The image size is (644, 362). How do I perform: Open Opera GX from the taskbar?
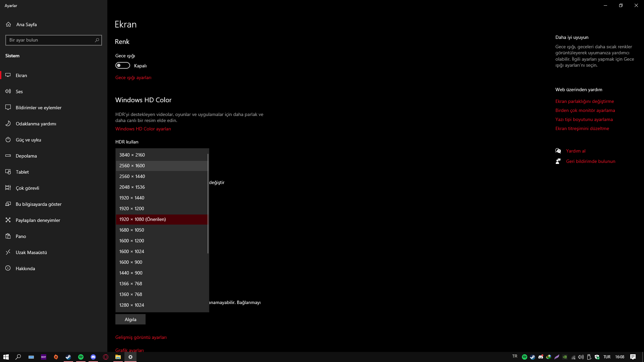point(106,357)
